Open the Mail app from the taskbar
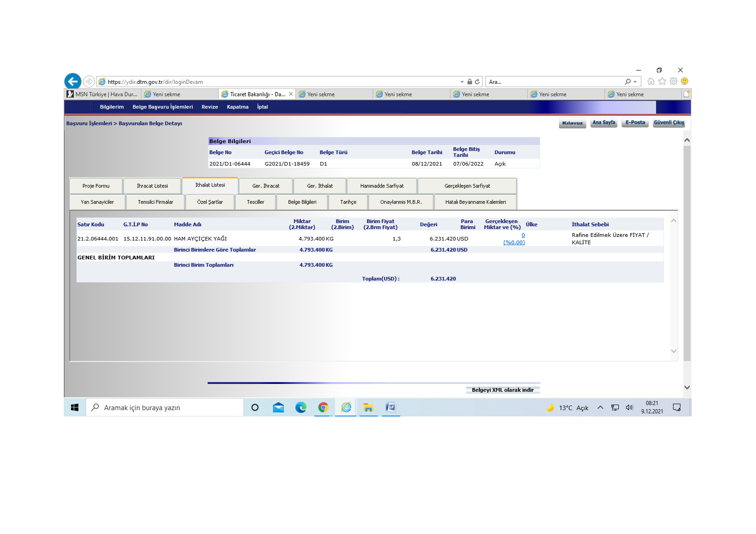 tap(278, 407)
